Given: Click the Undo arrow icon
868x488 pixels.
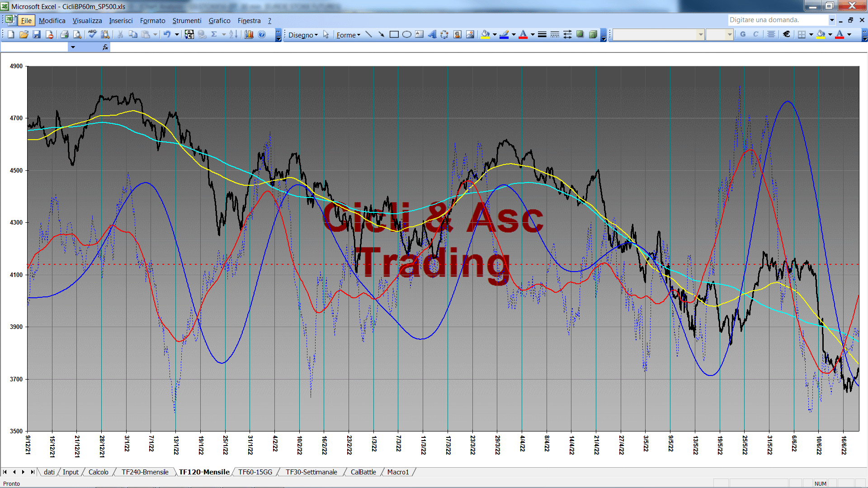Looking at the screenshot, I should click(167, 35).
